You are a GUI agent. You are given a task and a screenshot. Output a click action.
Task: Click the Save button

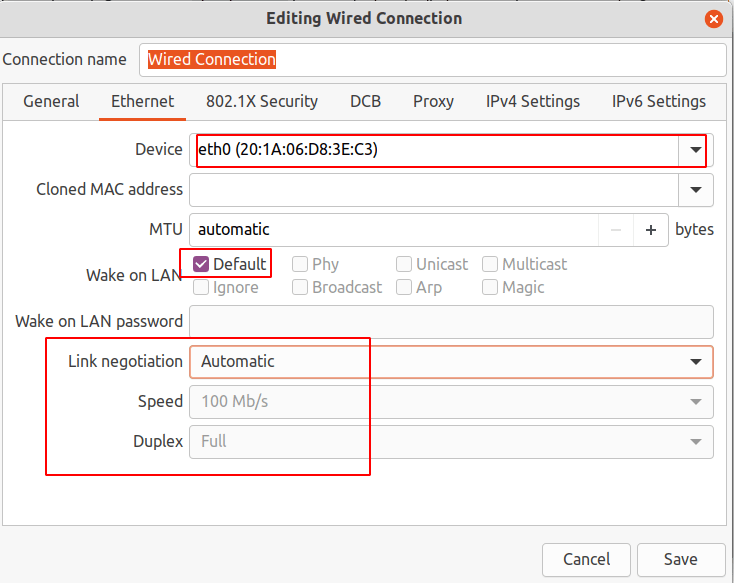[681, 559]
